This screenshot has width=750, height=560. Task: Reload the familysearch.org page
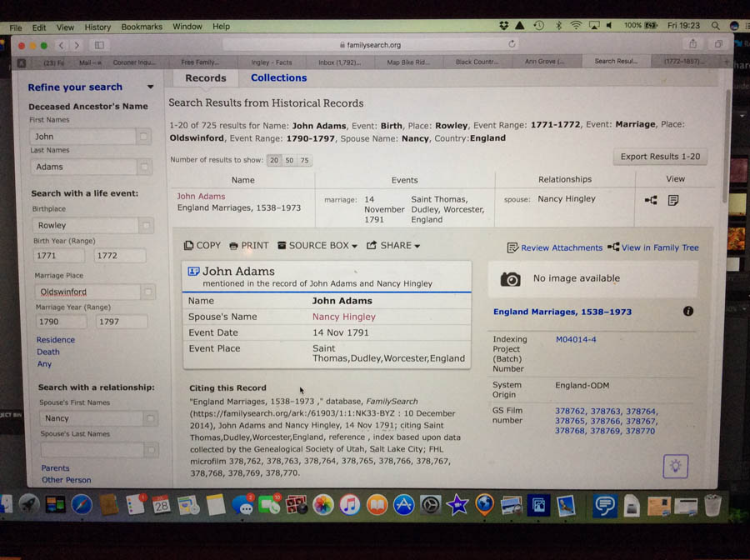pos(512,44)
